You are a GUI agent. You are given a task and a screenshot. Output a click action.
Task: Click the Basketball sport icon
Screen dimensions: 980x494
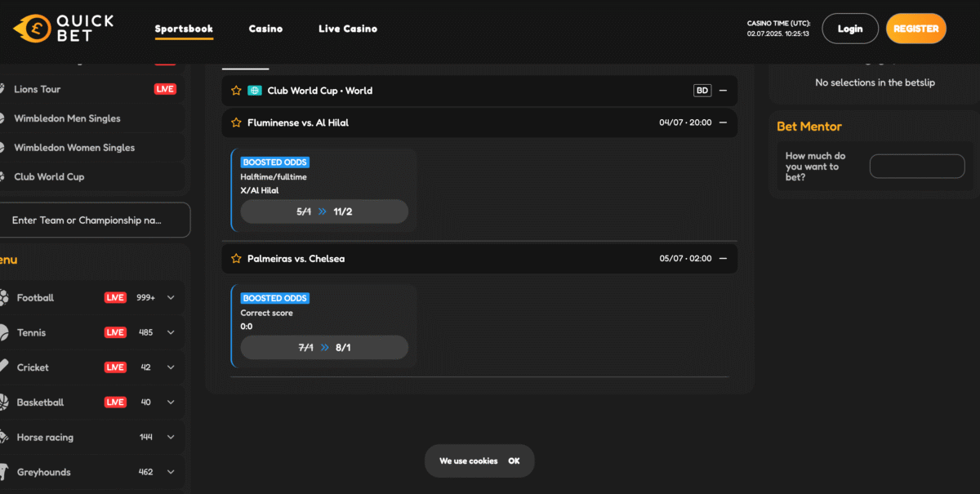pos(3,403)
